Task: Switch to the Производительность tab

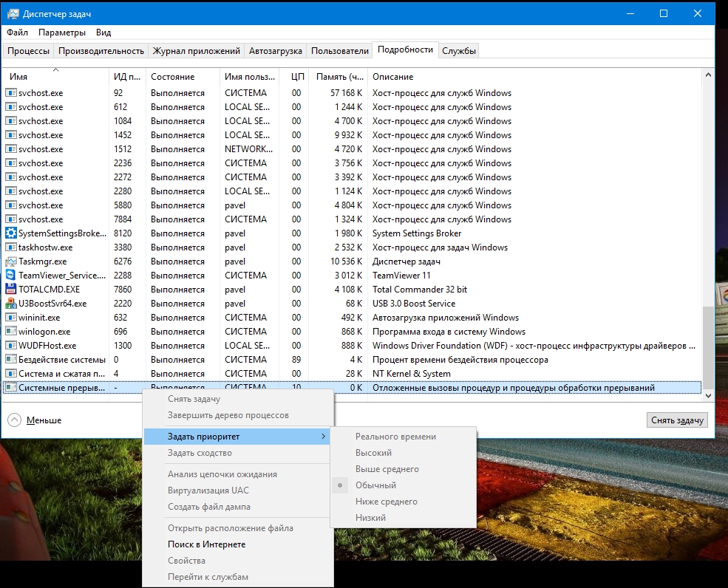Action: 101,51
